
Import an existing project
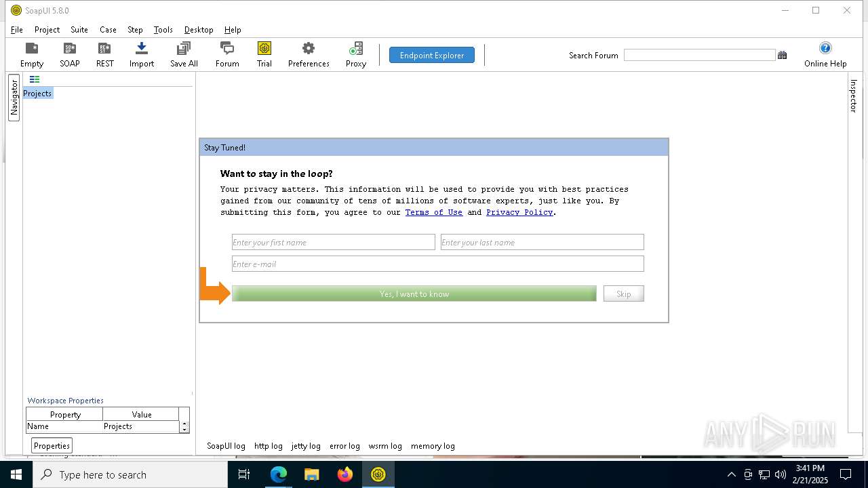click(x=142, y=55)
